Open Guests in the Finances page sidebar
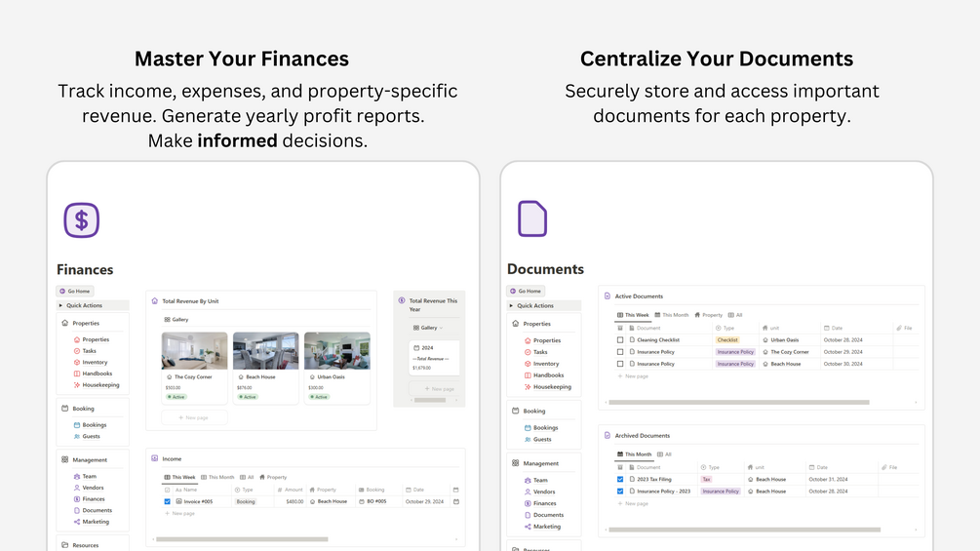The height and width of the screenshot is (551, 980). coord(87,436)
